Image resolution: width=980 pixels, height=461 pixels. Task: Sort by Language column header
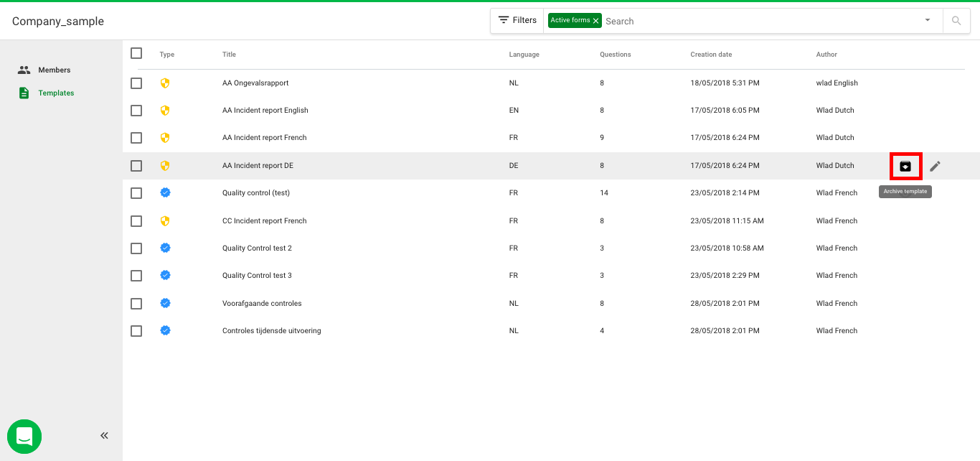pos(524,55)
